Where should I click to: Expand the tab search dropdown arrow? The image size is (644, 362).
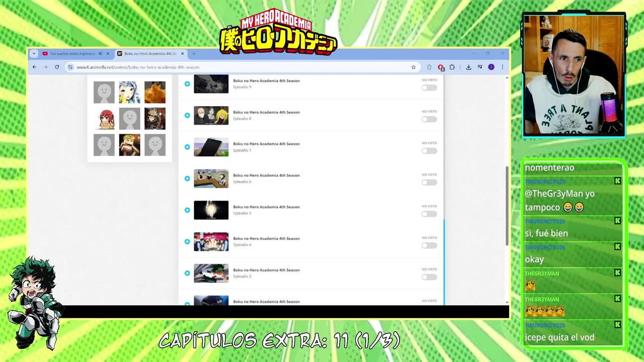point(34,54)
